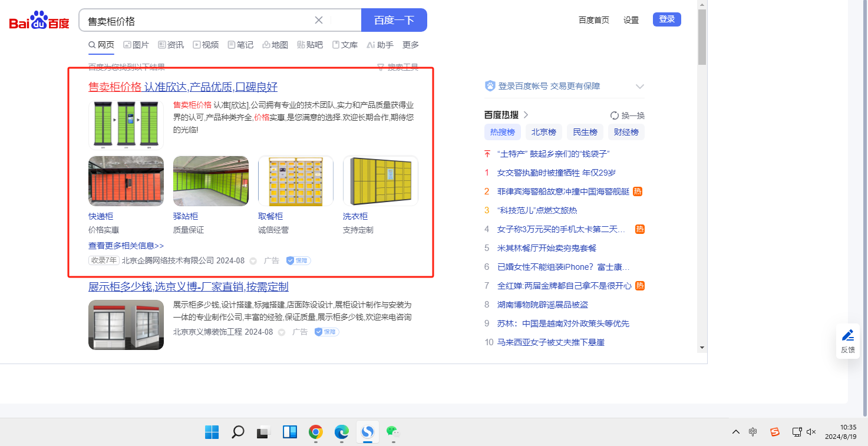Open the 展示柜多少钱 result link
868x446 pixels.
pos(188,287)
